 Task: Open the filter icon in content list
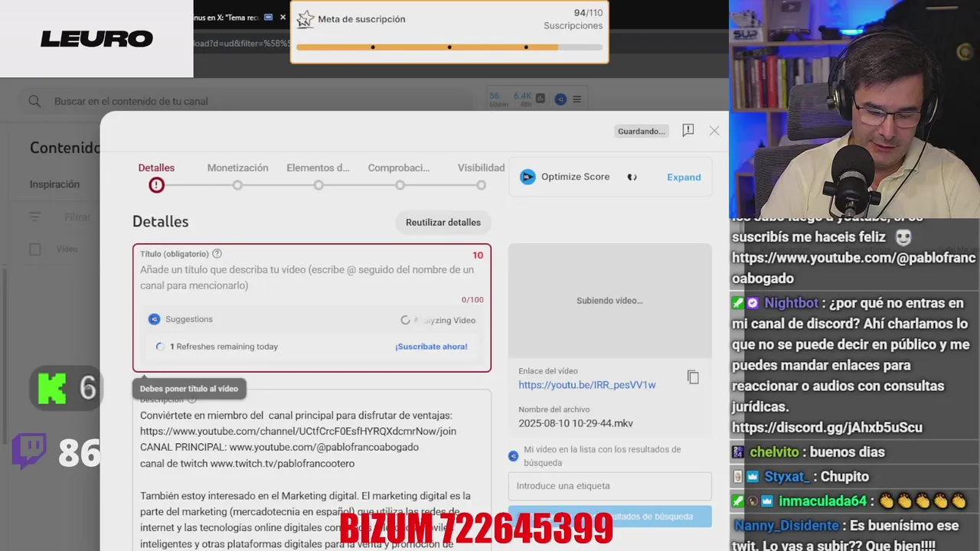(x=34, y=217)
